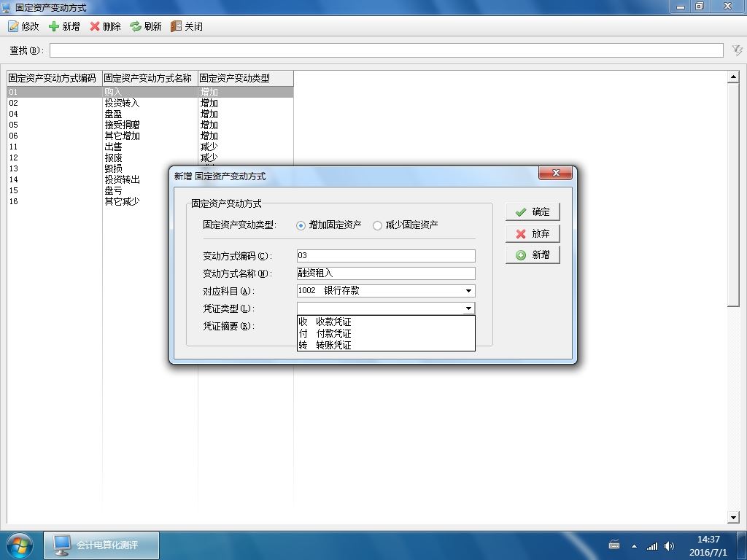This screenshot has width=747, height=560.
Task: Click the 放弃 cancel button
Action: [533, 233]
